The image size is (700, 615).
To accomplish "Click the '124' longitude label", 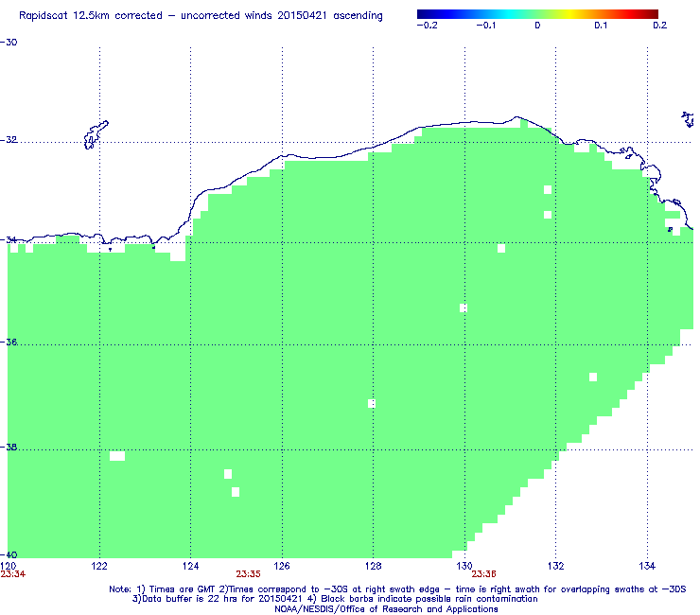I will 191,567.
